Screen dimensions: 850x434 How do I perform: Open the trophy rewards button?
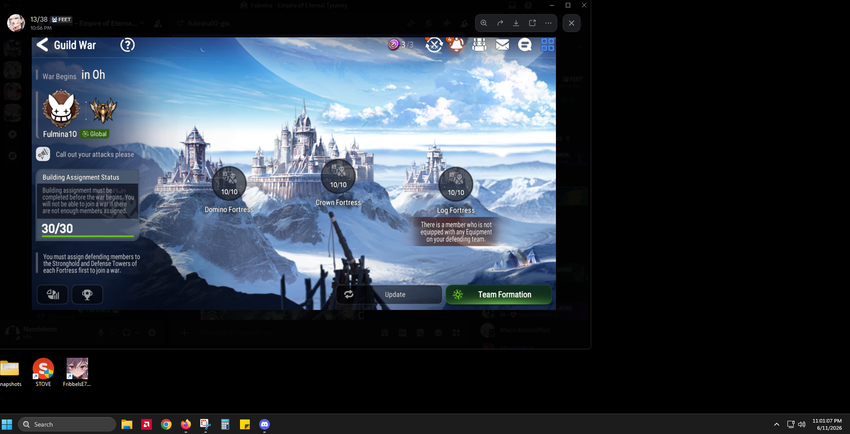click(87, 294)
